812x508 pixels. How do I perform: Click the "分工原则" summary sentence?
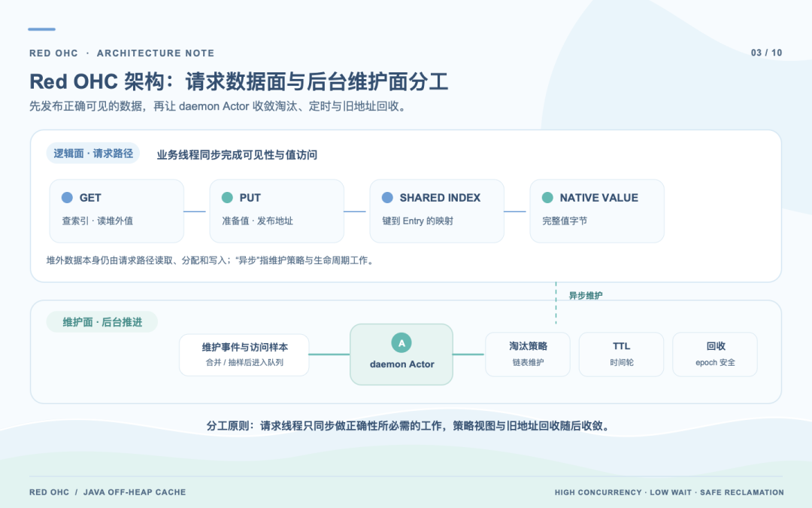pyautogui.click(x=408, y=426)
